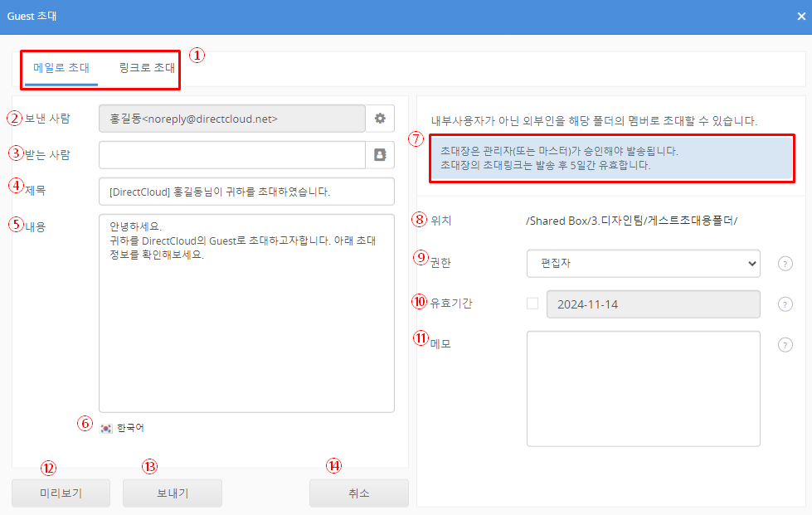
Task: Click the 2024-11-14 expiration date field
Action: click(652, 304)
